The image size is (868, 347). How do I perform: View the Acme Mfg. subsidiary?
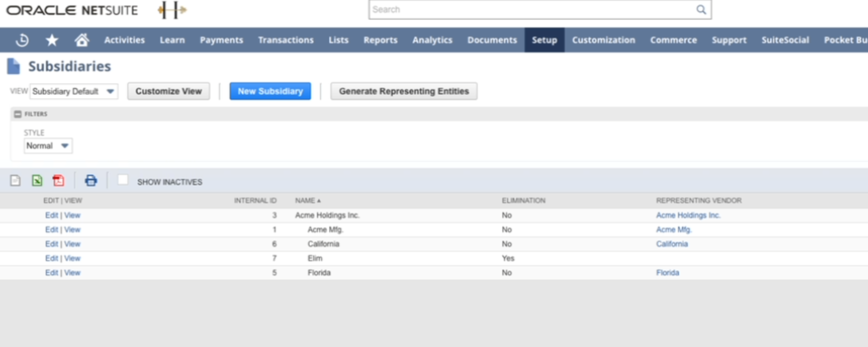tap(72, 230)
